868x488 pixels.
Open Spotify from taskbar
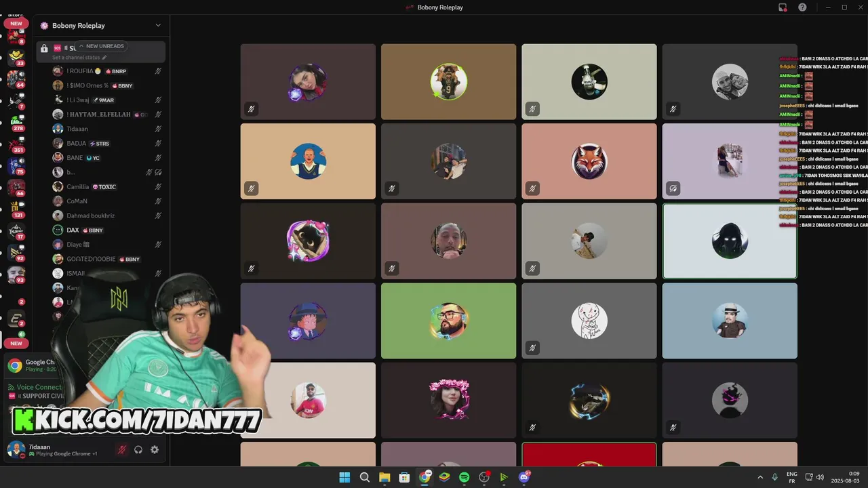(x=464, y=477)
